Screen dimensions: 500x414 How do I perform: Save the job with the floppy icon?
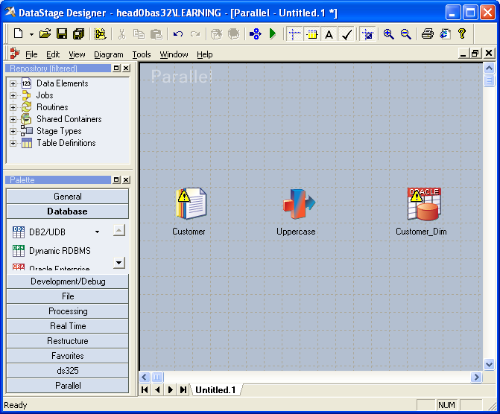[x=62, y=34]
